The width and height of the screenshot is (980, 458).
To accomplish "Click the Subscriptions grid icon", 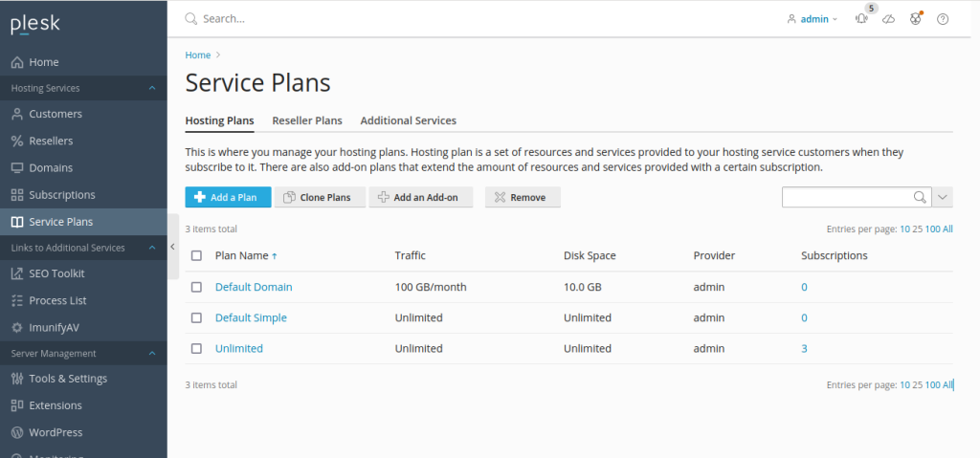I will coord(17,194).
